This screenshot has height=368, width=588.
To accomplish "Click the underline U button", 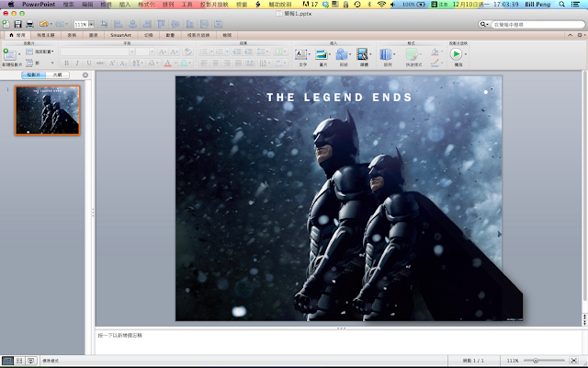I will pyautogui.click(x=89, y=63).
